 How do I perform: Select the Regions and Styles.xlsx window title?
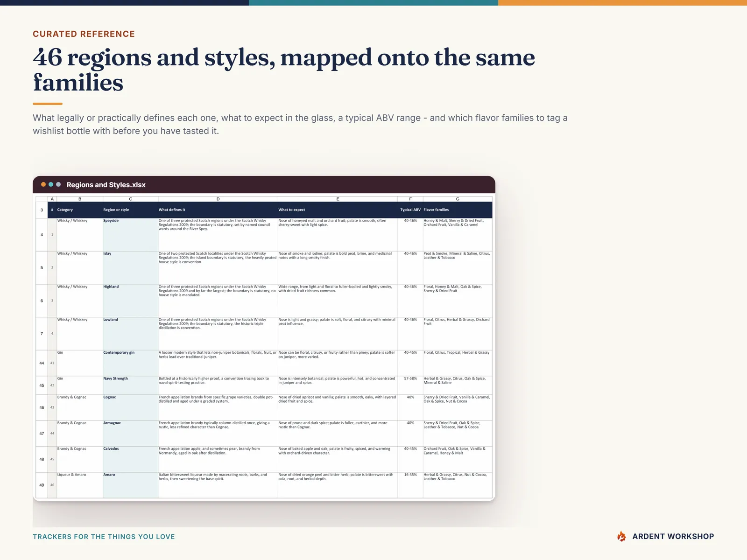[x=106, y=185]
